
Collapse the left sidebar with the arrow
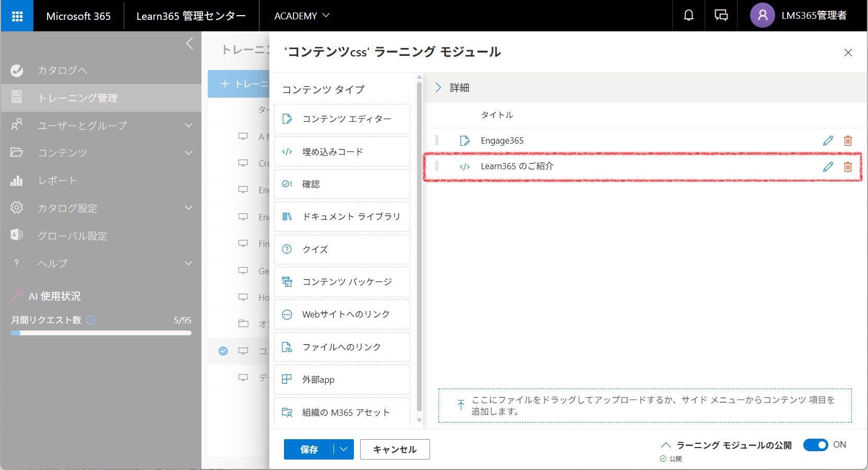(189, 43)
